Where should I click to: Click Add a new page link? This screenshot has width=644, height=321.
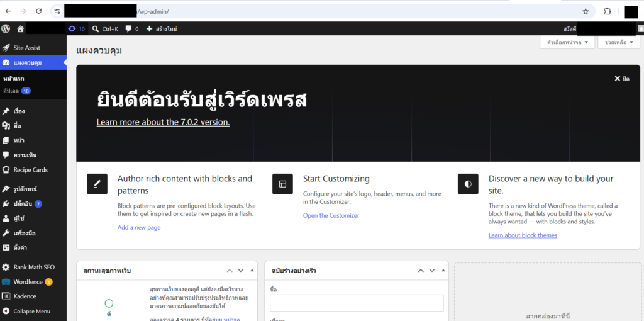click(x=139, y=227)
